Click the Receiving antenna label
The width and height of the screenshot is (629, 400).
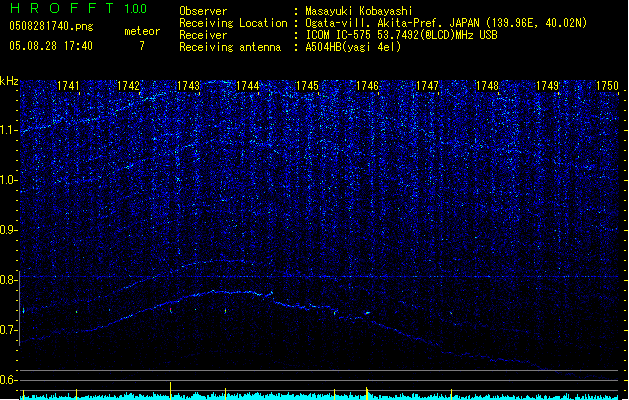[x=230, y=47]
